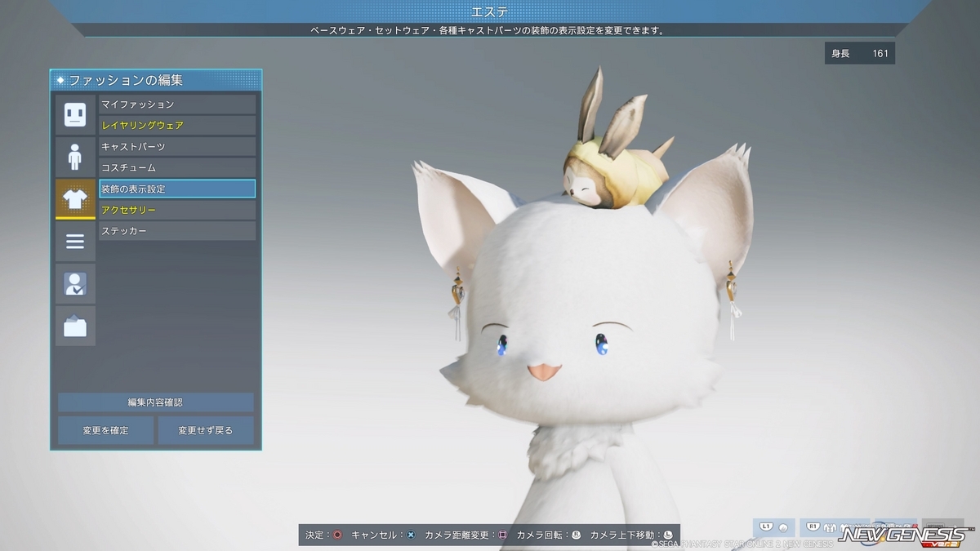
Task: Click the 決定 circle button hint
Action: (337, 535)
